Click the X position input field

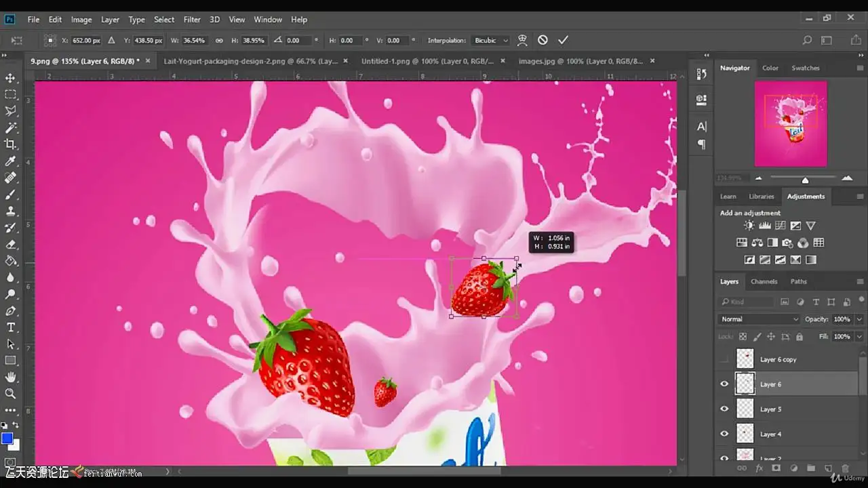pos(86,41)
